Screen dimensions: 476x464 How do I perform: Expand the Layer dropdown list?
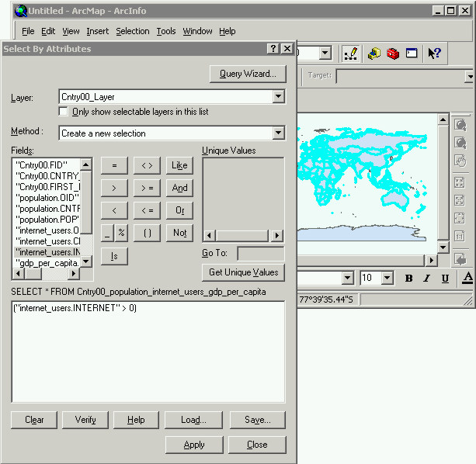[279, 97]
